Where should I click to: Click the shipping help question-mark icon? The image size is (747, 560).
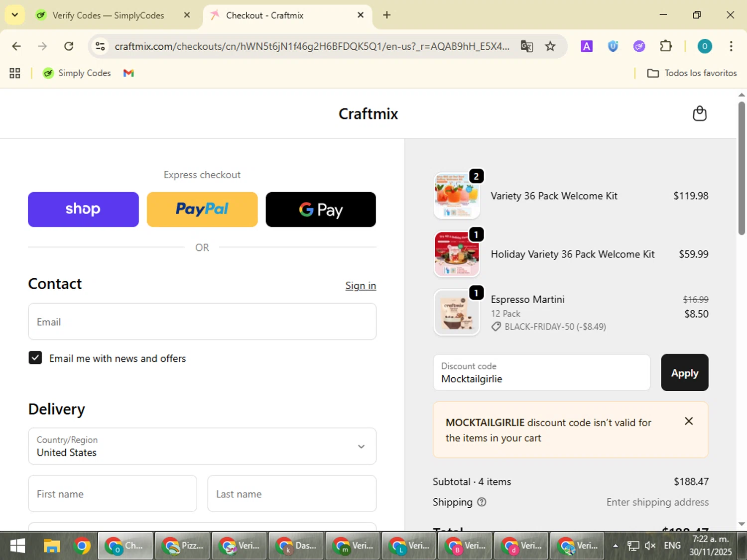(482, 502)
